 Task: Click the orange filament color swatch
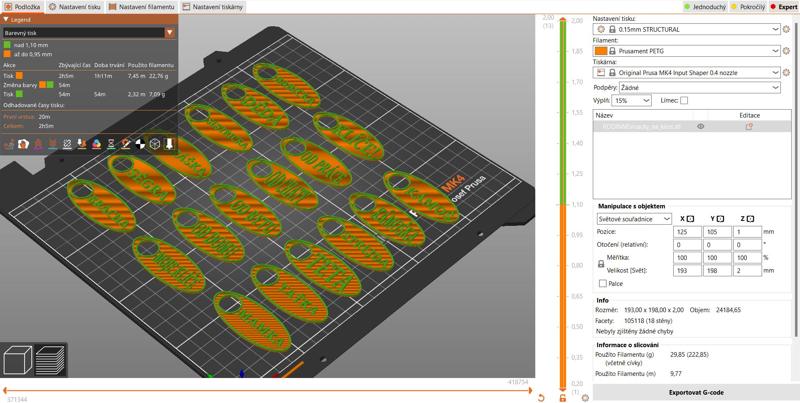click(x=601, y=51)
